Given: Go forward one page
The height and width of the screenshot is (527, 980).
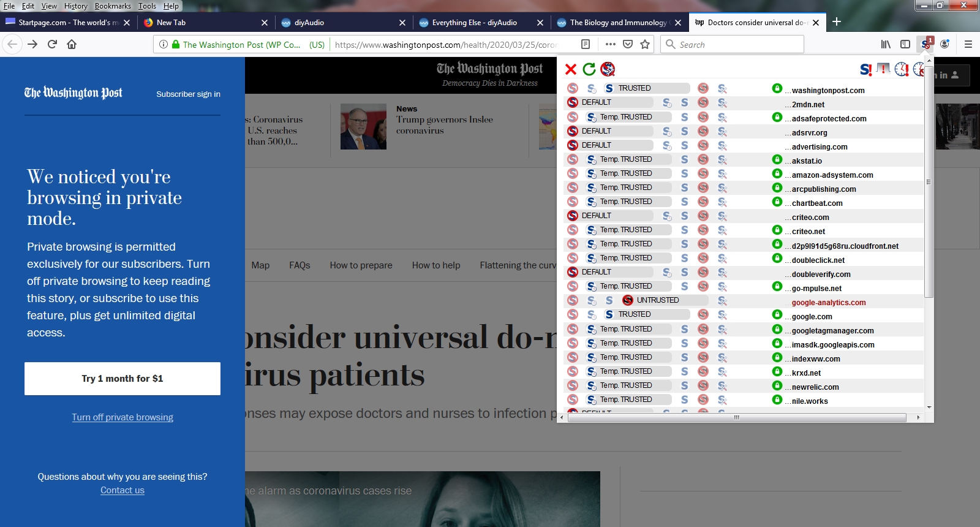Looking at the screenshot, I should point(32,44).
